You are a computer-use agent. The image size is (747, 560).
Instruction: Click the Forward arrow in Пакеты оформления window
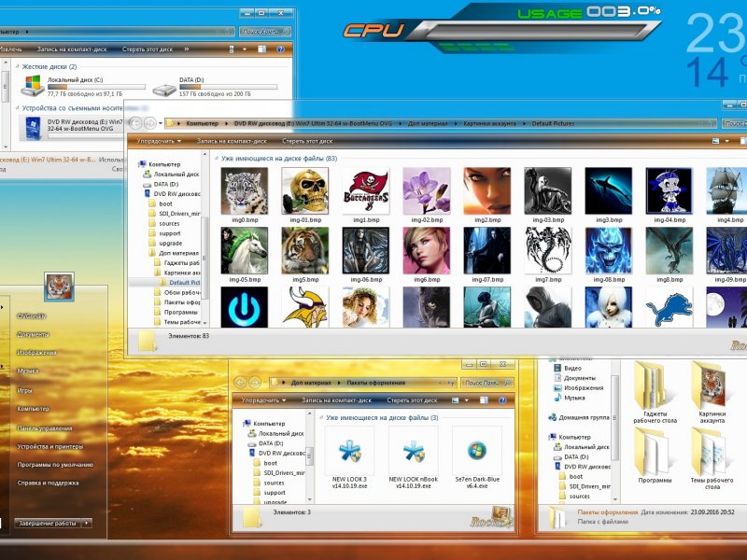(255, 383)
